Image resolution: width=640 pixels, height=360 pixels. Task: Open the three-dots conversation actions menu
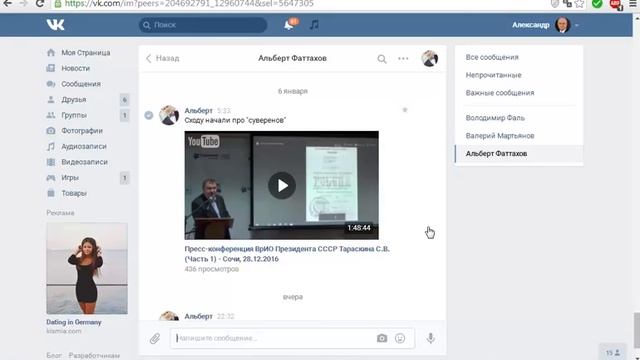(403, 58)
